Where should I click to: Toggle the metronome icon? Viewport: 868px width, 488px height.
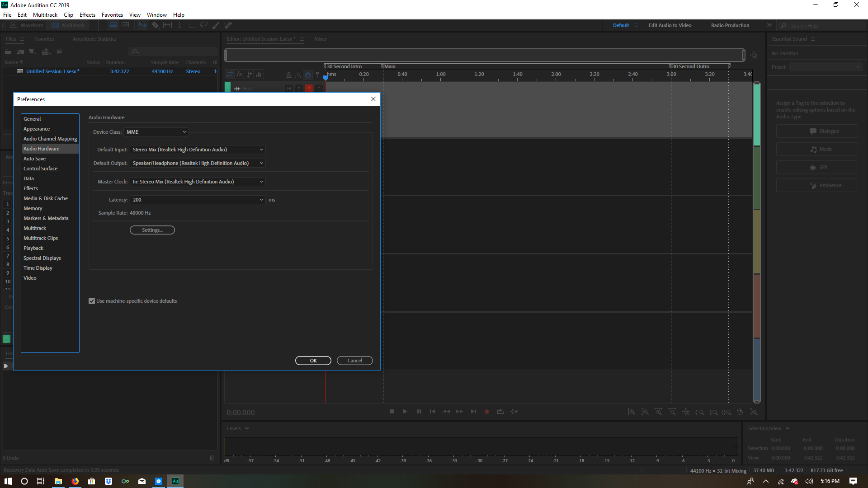[x=288, y=75]
